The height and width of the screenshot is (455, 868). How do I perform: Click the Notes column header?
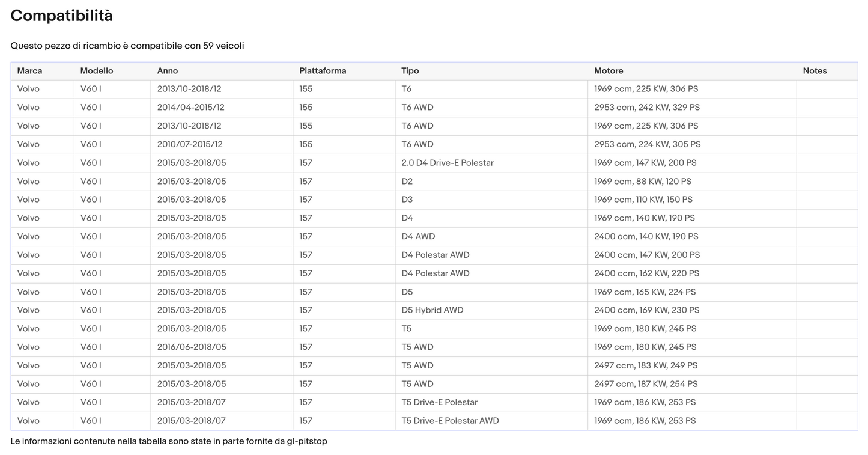815,71
